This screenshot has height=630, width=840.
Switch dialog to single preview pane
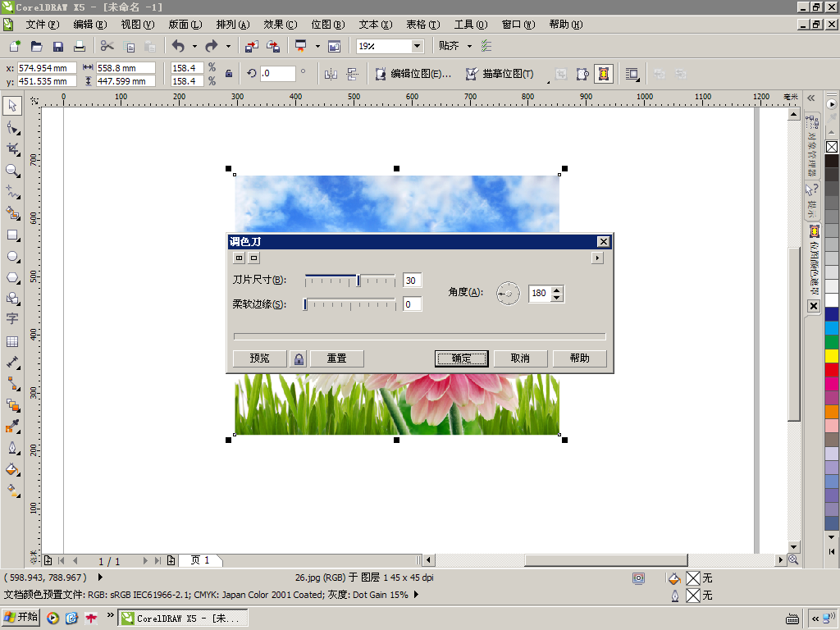(x=254, y=258)
